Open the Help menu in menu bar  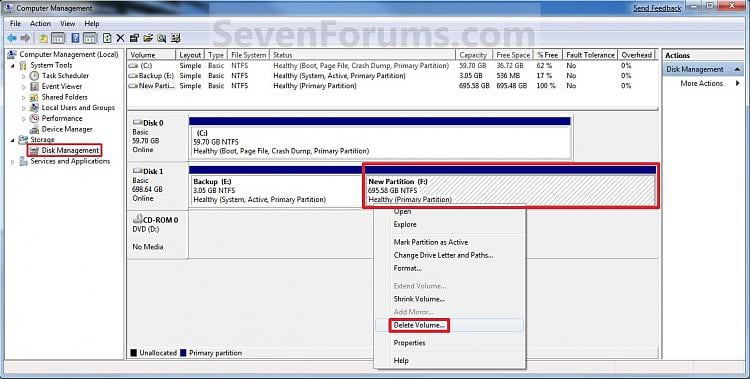click(92, 23)
